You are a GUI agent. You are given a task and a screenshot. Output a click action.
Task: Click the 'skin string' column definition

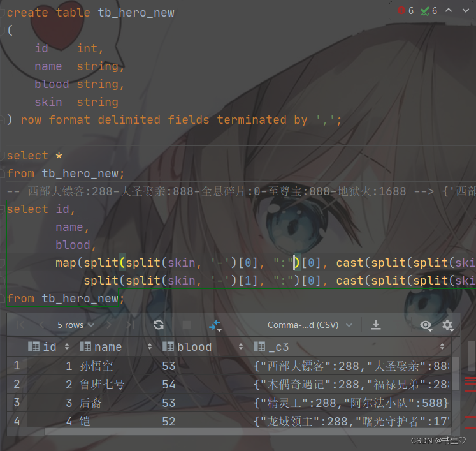pyautogui.click(x=76, y=102)
